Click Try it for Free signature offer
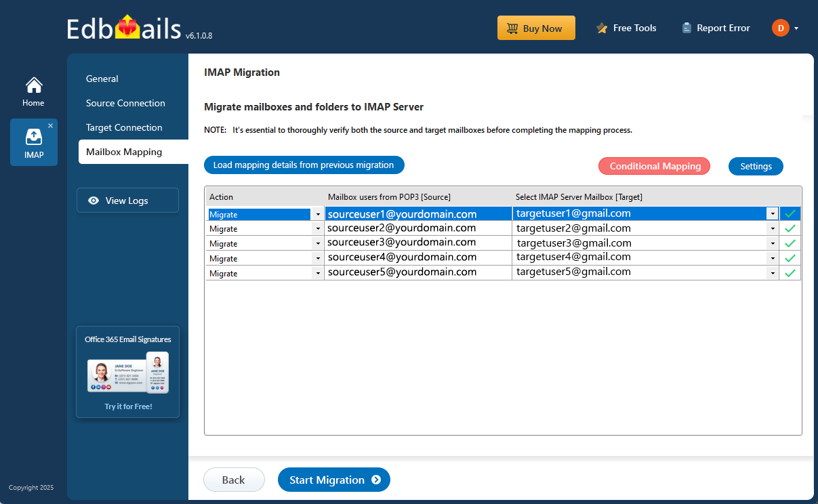818x504 pixels. point(127,406)
